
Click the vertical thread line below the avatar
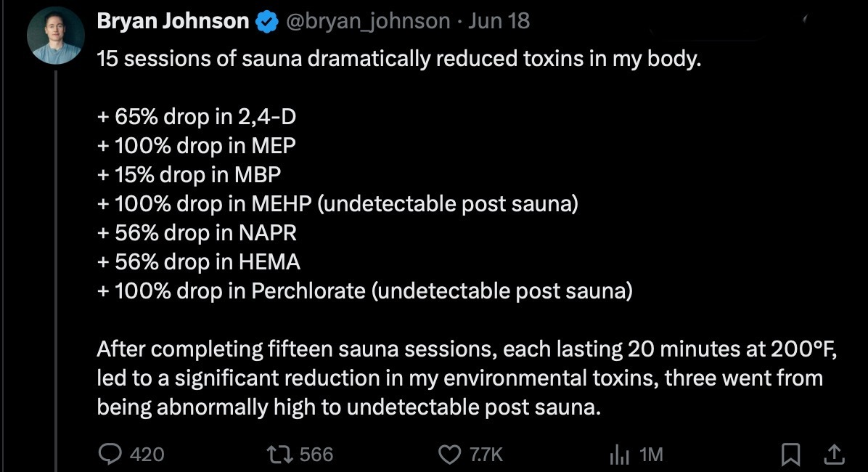point(56,272)
